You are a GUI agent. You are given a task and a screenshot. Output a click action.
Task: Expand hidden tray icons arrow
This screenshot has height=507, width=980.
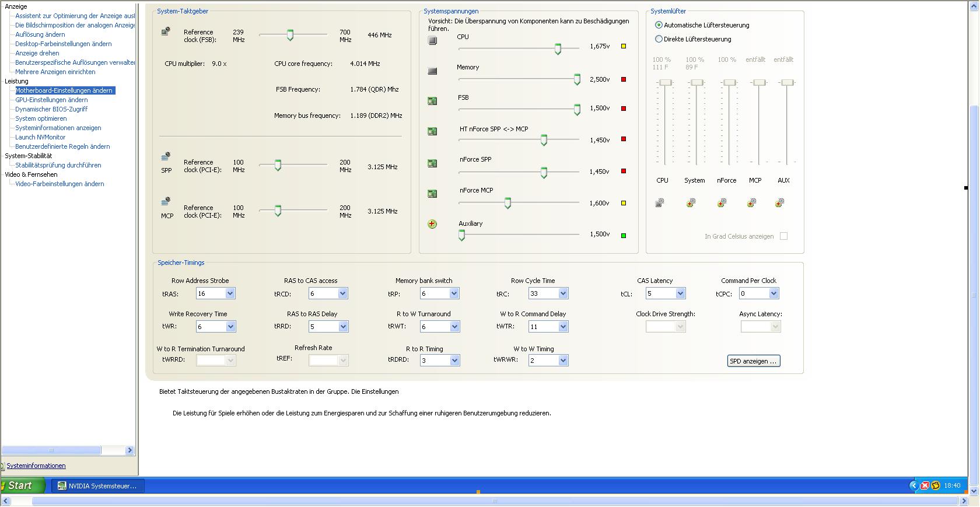(914, 485)
